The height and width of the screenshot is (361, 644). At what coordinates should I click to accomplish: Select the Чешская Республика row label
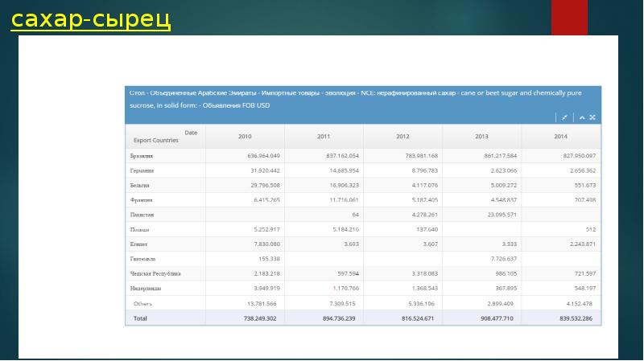point(155,273)
